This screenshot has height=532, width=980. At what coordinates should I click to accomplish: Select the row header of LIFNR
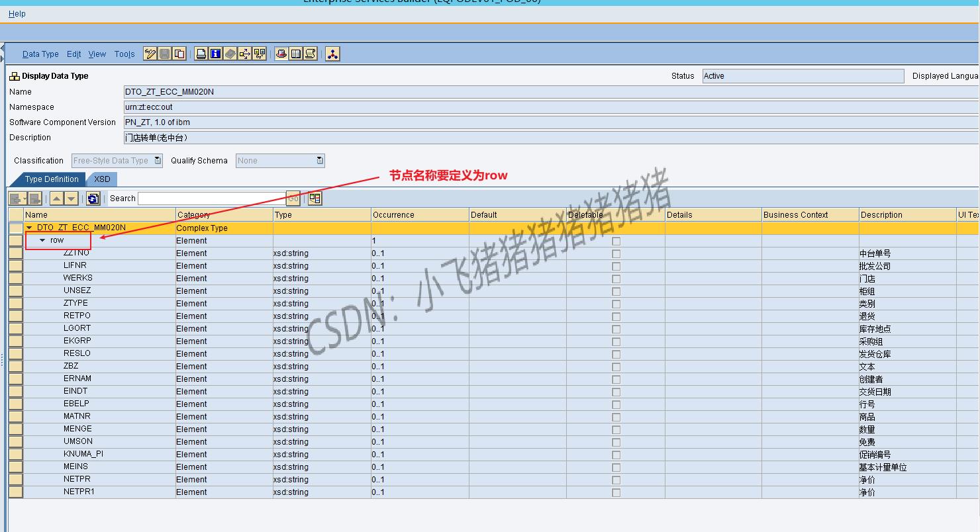click(x=15, y=266)
